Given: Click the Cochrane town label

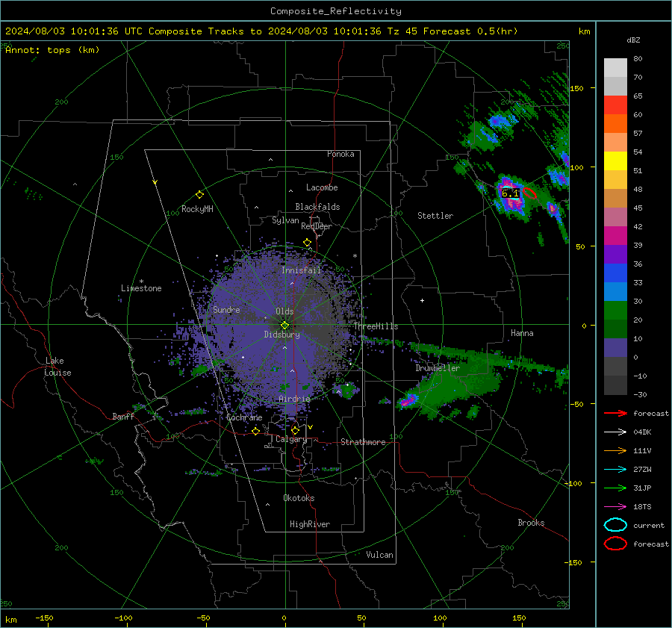Looking at the screenshot, I should click(244, 417).
